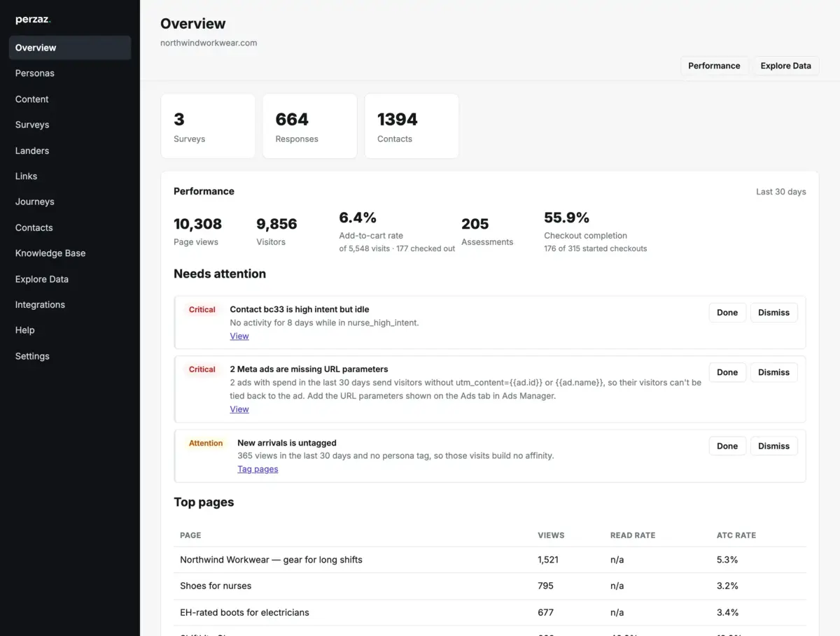The image size is (840, 636).
Task: Go to Settings in the sidebar
Action: (70, 356)
